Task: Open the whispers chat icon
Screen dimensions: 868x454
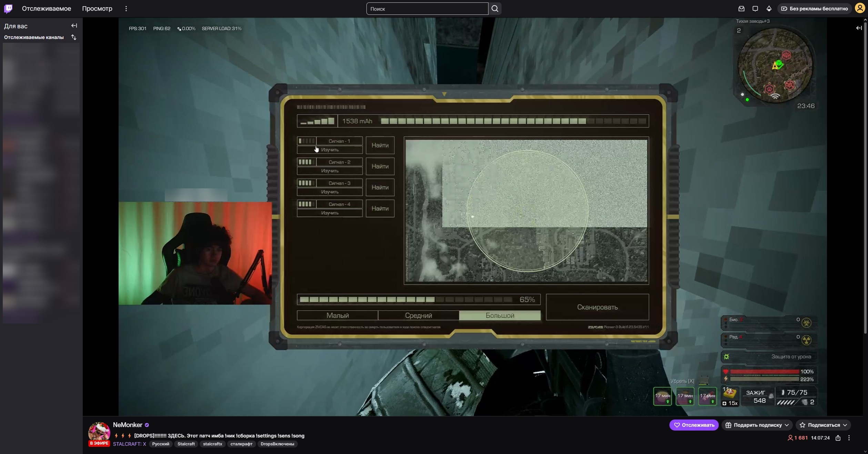Action: click(x=755, y=9)
